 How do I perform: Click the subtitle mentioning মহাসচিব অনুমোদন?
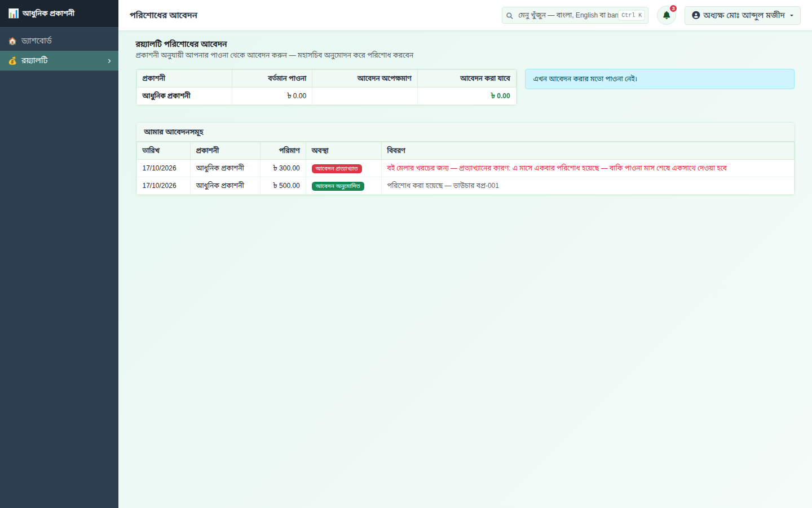[x=275, y=55]
